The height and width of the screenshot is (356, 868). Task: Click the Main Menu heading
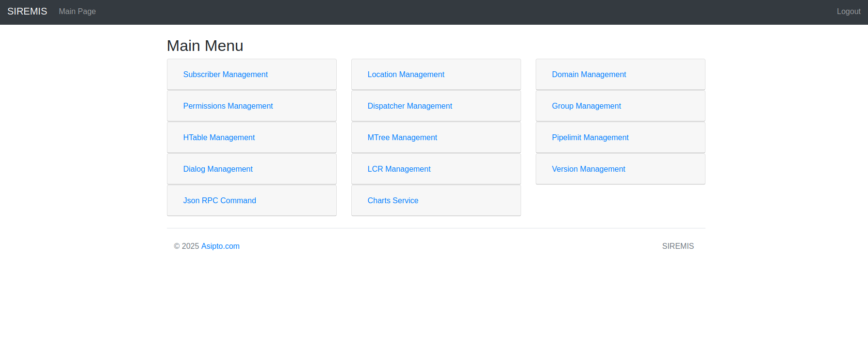[x=205, y=46]
